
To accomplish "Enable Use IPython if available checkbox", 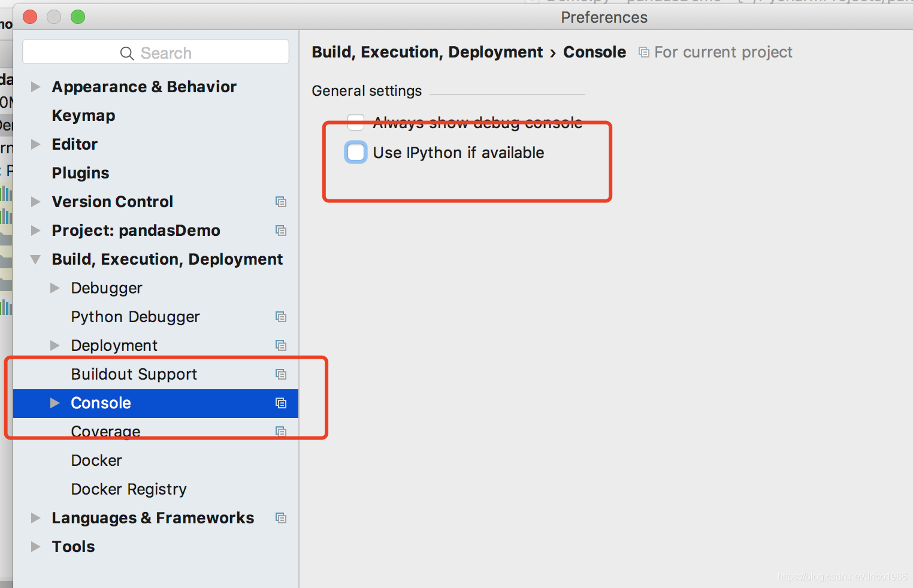I will (356, 153).
